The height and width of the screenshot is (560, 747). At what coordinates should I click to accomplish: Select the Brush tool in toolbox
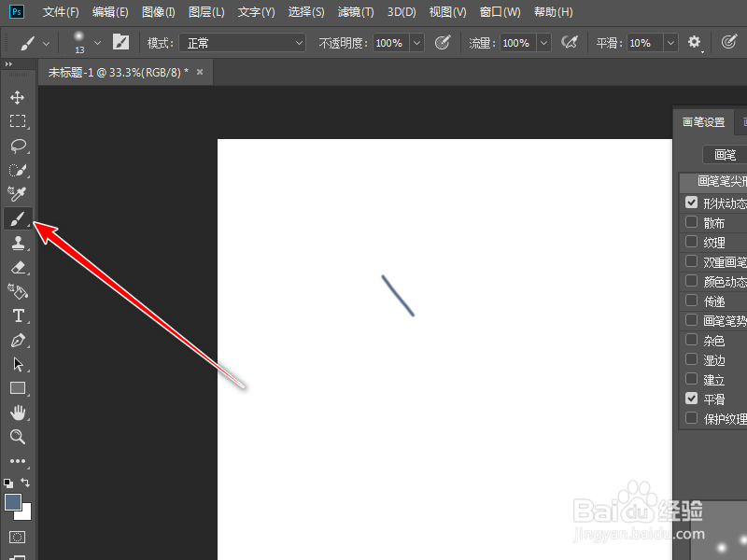pos(18,219)
